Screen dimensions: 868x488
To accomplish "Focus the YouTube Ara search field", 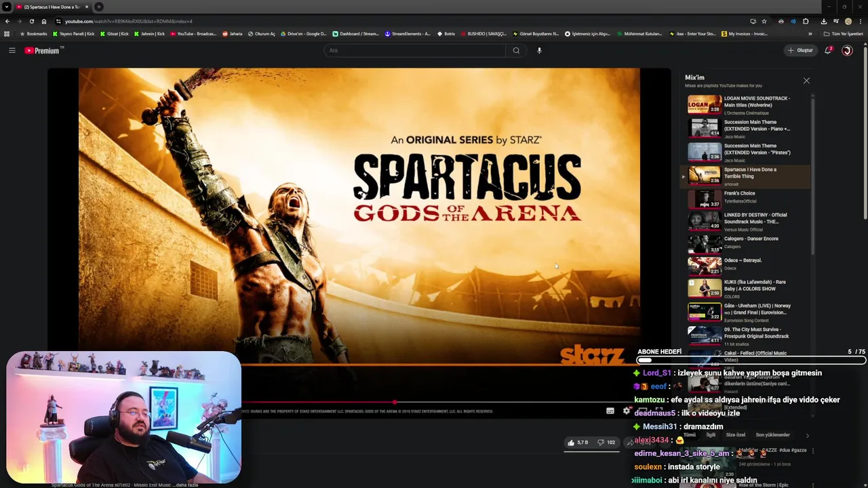I will click(414, 50).
